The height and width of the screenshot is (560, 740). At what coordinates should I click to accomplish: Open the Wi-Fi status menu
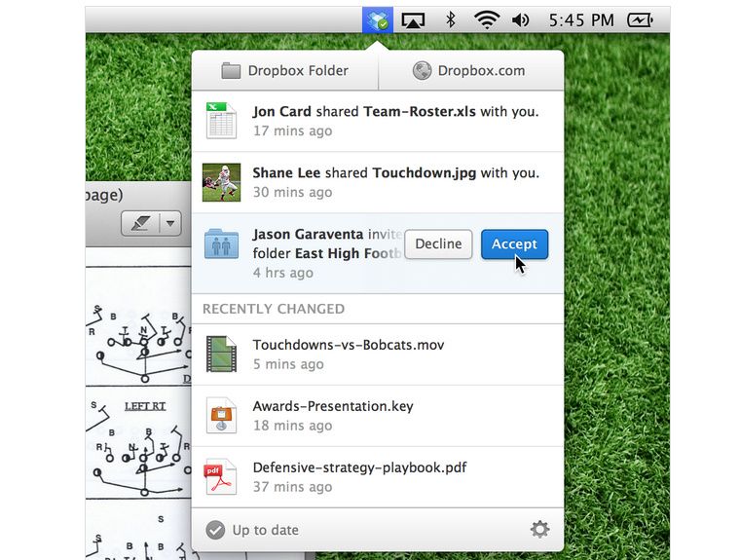click(487, 20)
